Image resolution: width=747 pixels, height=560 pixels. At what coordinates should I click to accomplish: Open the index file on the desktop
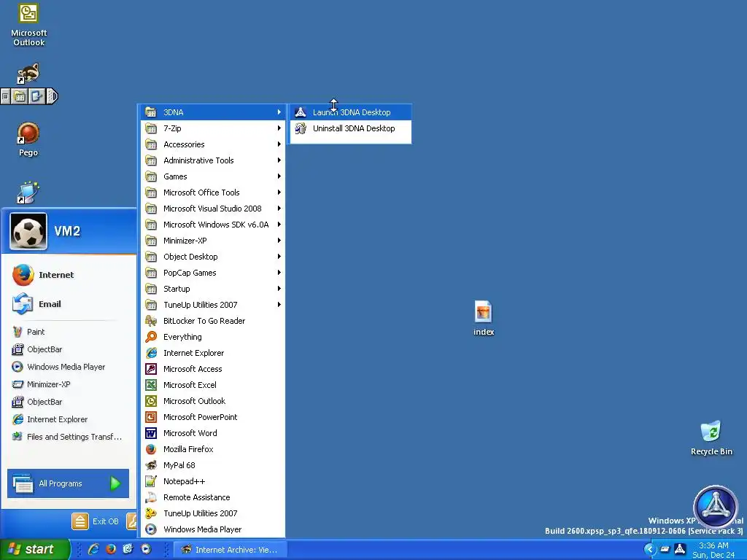tap(484, 318)
